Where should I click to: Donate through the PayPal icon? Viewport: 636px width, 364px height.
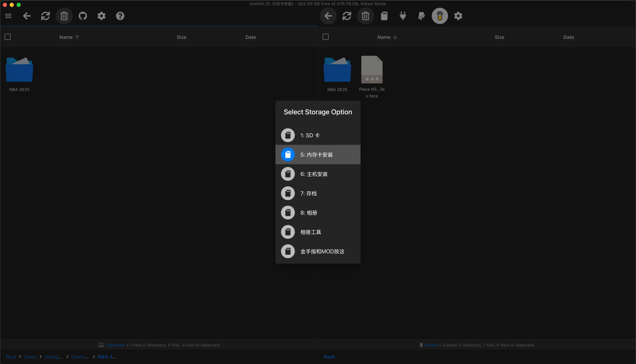(x=421, y=16)
